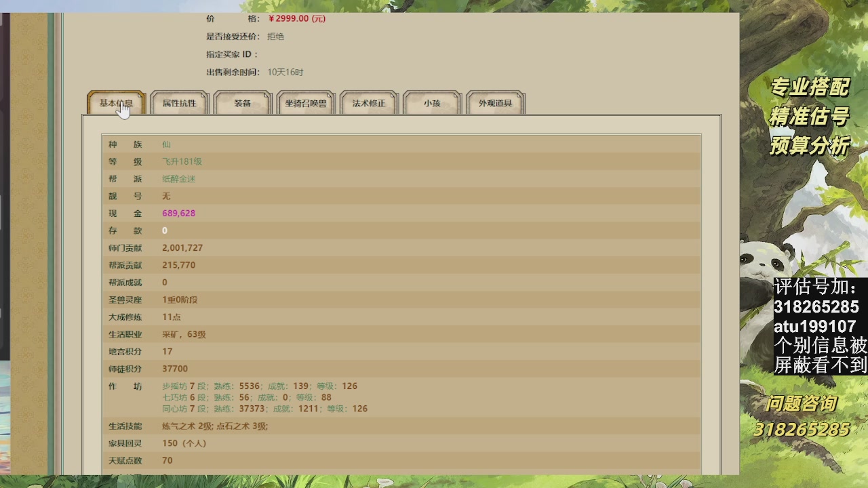
Task: Click the level value 飞升181级
Action: click(182, 161)
